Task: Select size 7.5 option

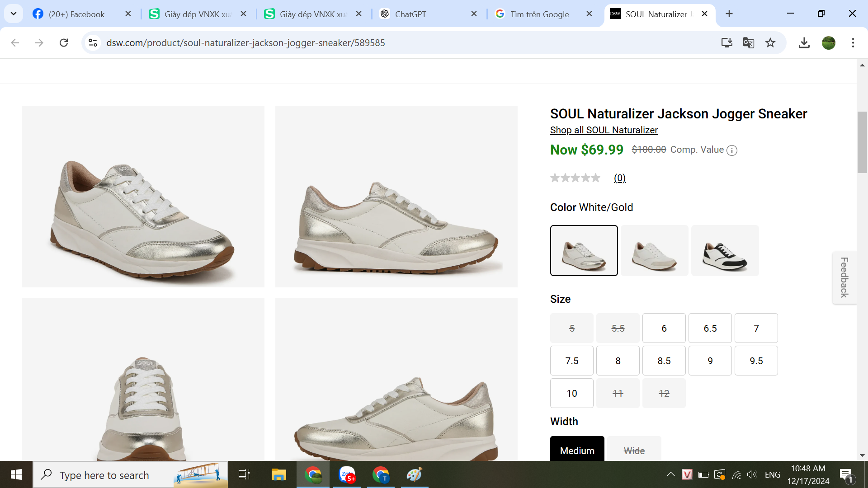Action: tap(571, 361)
